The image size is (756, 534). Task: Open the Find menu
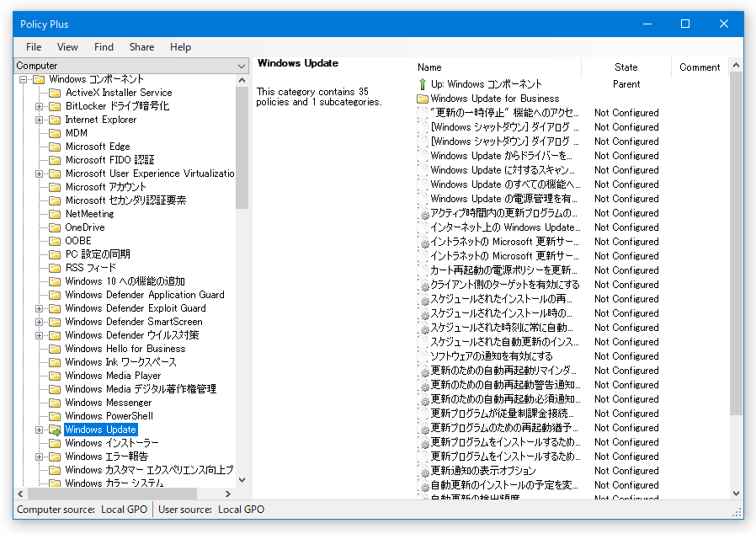point(104,47)
